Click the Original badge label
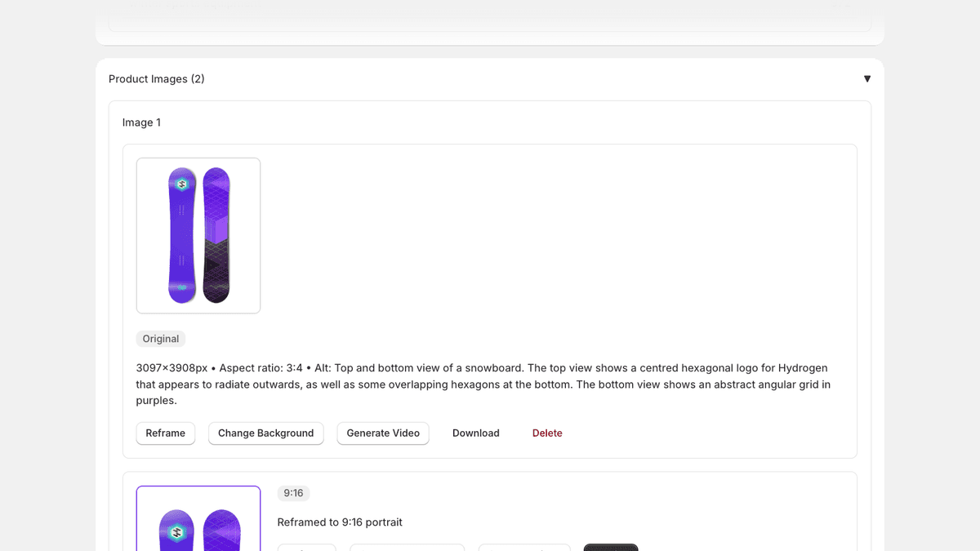The image size is (980, 551). (x=161, y=339)
